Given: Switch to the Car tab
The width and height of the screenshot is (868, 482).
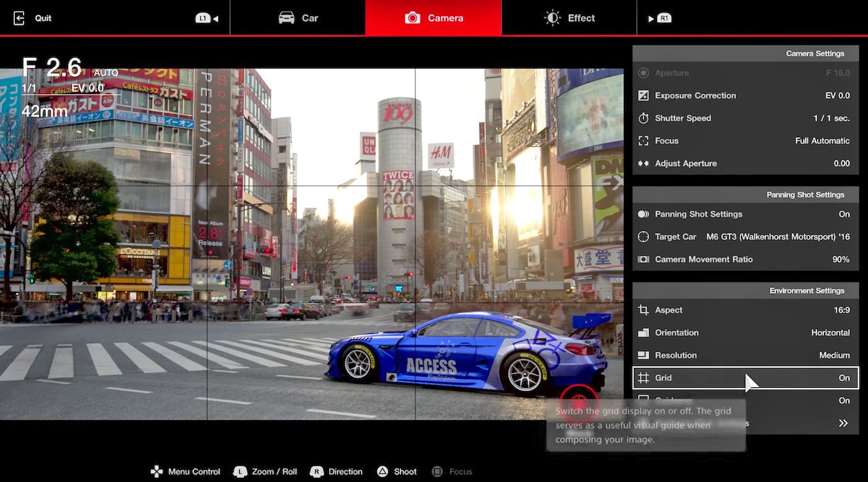Looking at the screenshot, I should [x=298, y=18].
